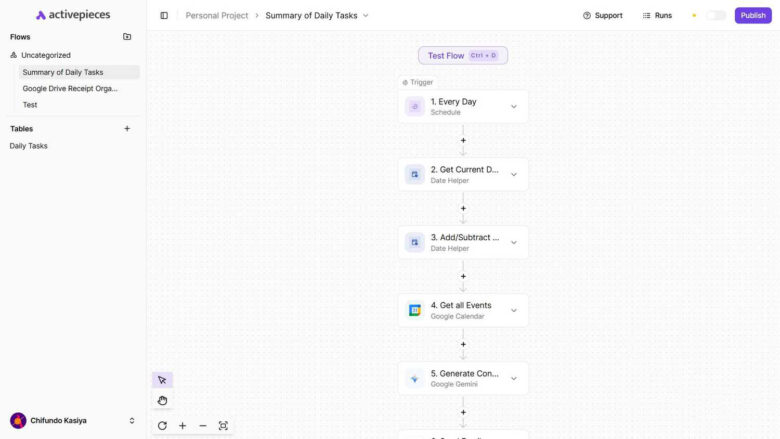Expand the Get all Events step chevron
The width and height of the screenshot is (780, 439).
coord(514,311)
